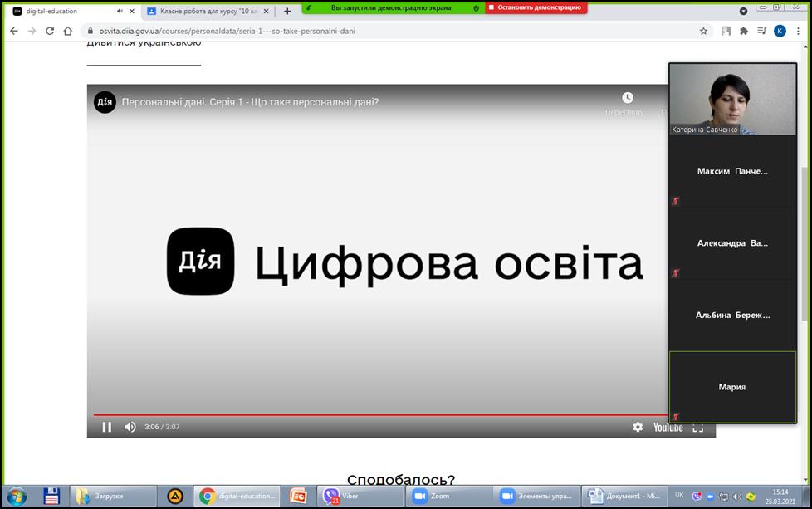Image resolution: width=812 pixels, height=509 pixels.
Task: Click the Дія channel logo in the video header
Action: (105, 102)
